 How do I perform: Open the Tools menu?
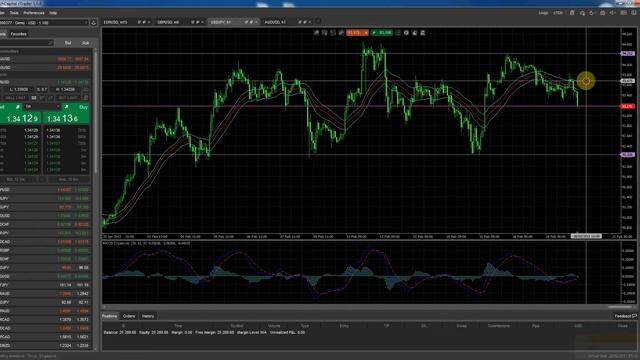tap(14, 13)
